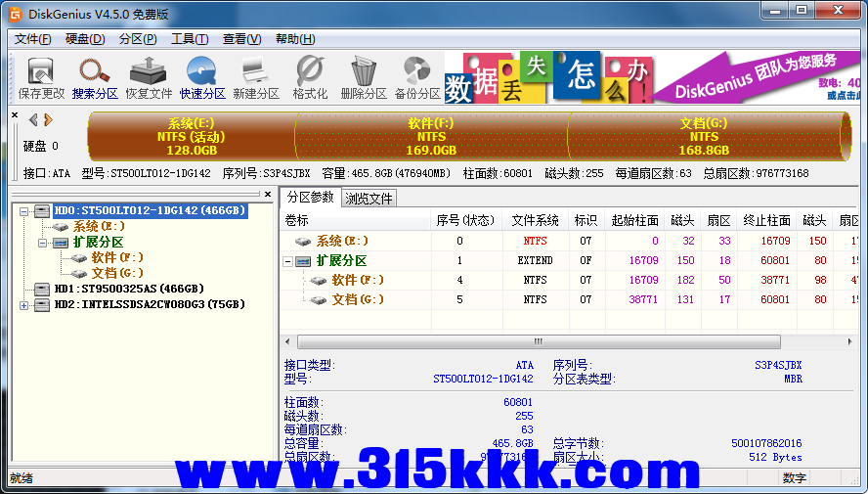Click the New Partition (新建分区) icon
The height and width of the screenshot is (494, 868).
click(x=256, y=78)
